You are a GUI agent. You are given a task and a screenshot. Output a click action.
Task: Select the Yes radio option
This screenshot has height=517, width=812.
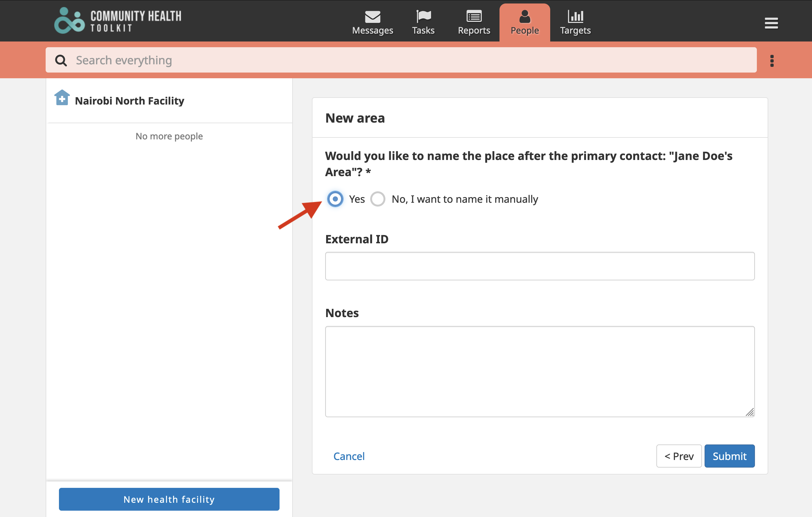[335, 199]
